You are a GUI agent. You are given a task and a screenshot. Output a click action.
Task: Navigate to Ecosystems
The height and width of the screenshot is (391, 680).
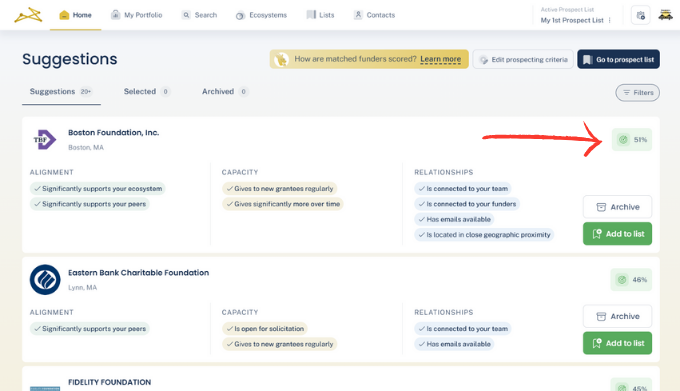click(x=262, y=15)
